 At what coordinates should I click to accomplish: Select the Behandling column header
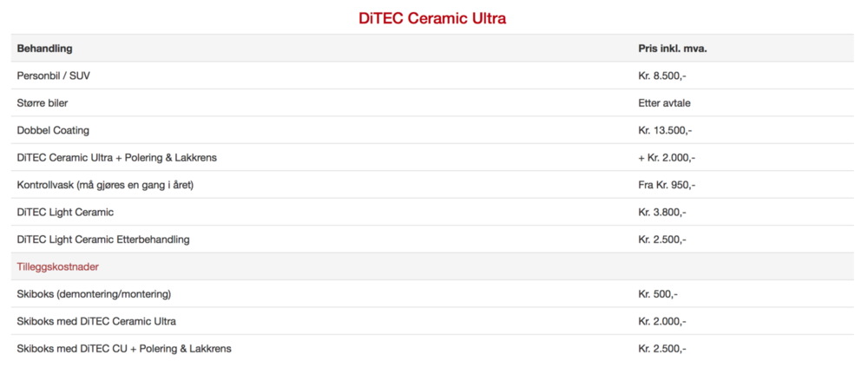coord(44,49)
